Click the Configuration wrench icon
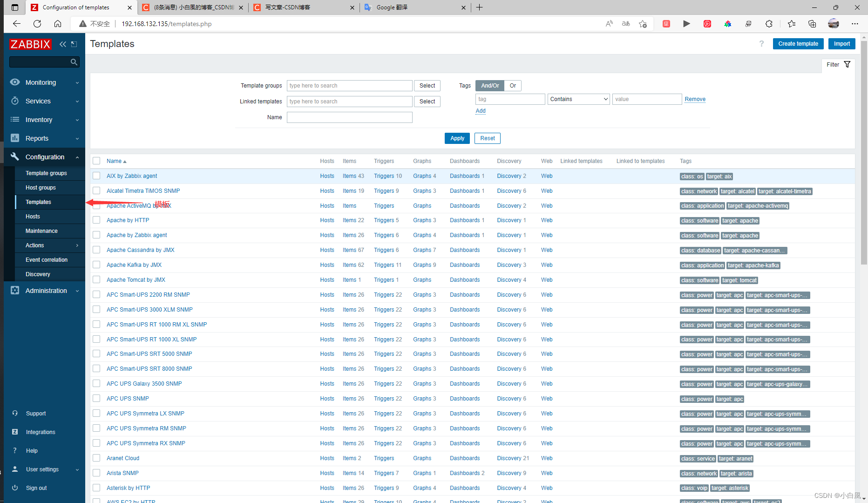Image resolution: width=868 pixels, height=503 pixels. [15, 156]
